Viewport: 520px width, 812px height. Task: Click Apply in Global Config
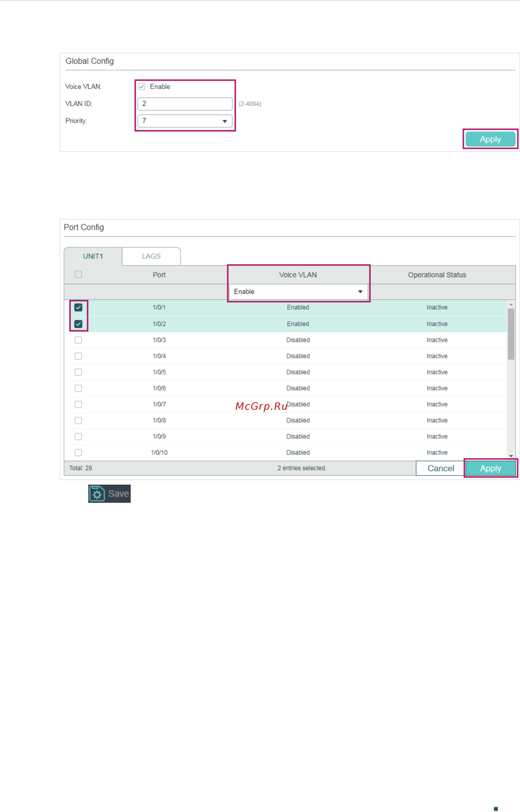(x=490, y=139)
